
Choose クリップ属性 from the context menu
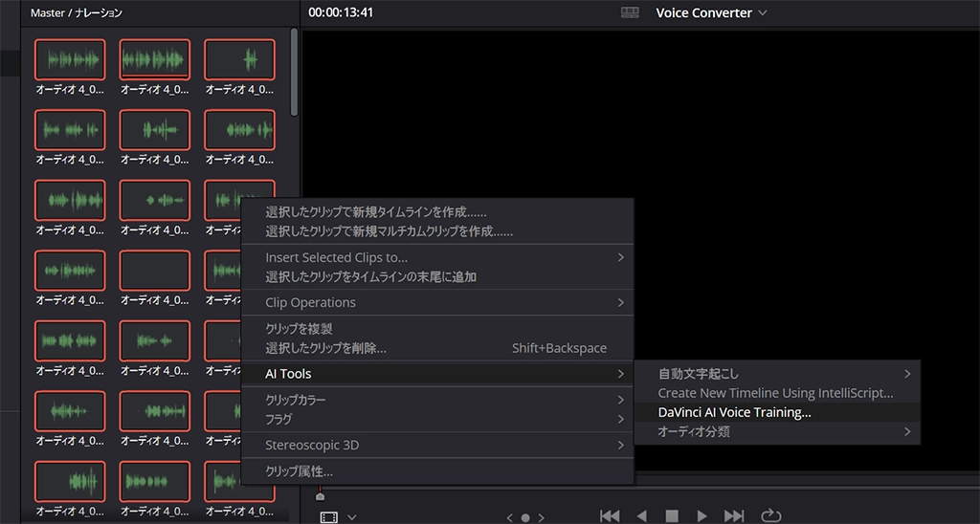[300, 470]
